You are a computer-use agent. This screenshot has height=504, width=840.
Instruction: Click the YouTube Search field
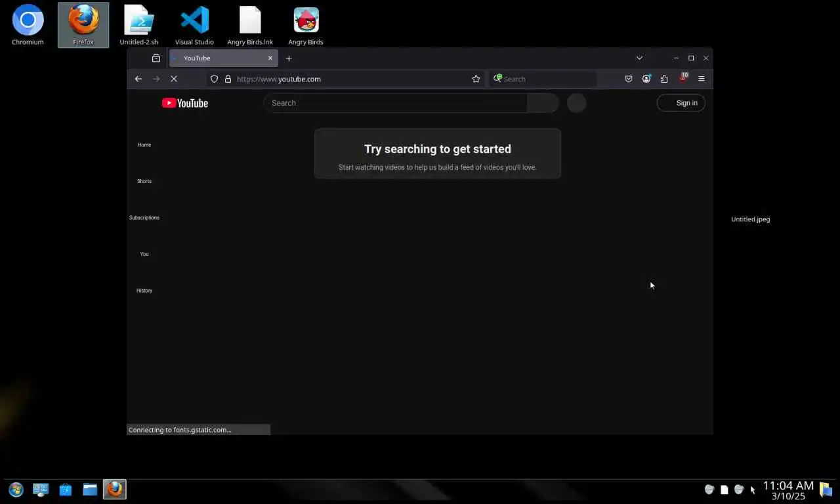pos(395,103)
